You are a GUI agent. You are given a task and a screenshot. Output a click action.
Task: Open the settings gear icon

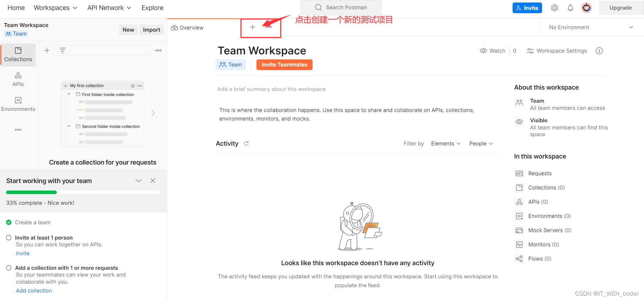click(554, 8)
